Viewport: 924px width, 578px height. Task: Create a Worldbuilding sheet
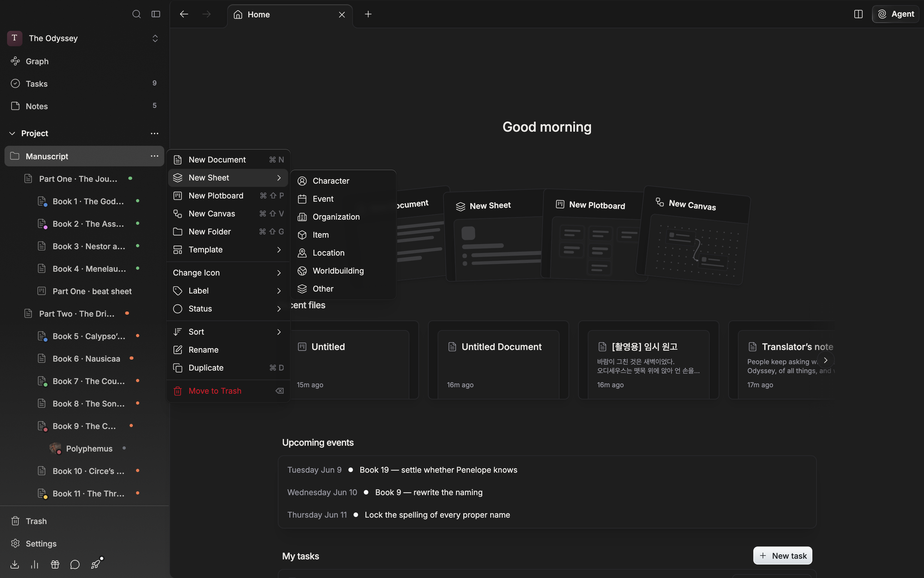(x=343, y=271)
